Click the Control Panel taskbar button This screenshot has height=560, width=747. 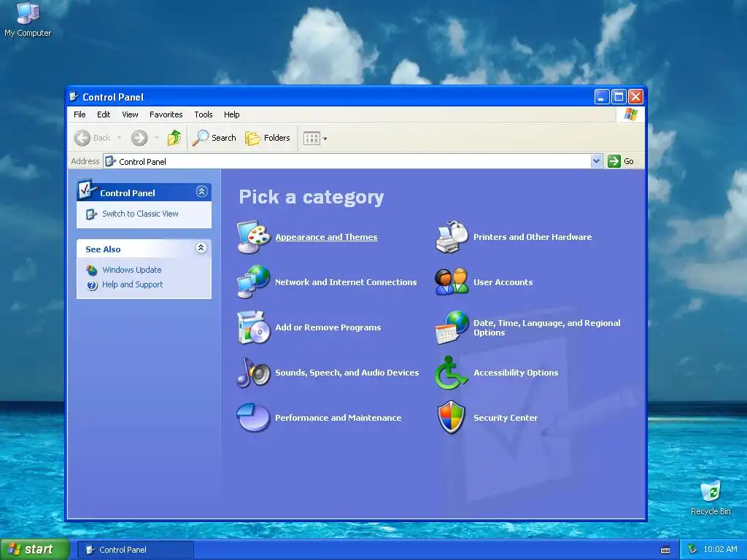click(x=136, y=550)
